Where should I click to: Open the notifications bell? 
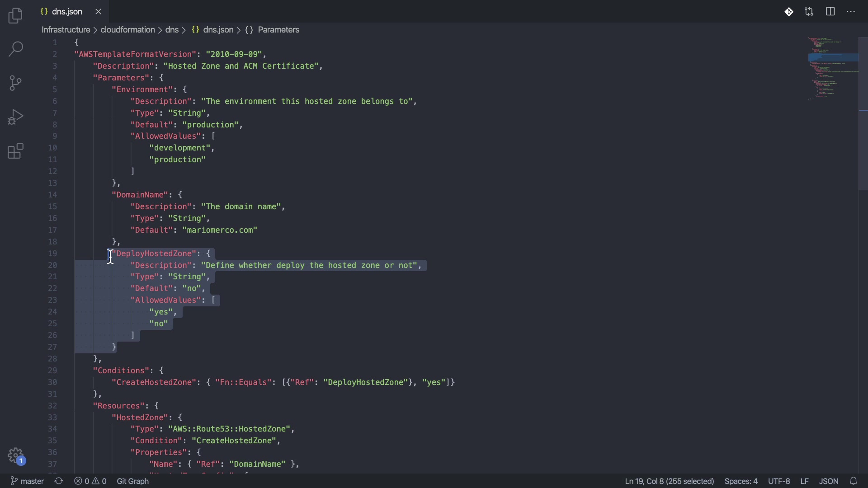pyautogui.click(x=854, y=481)
